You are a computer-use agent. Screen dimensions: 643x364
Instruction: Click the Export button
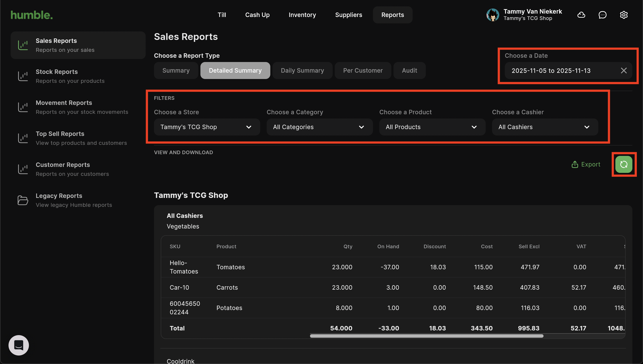click(586, 164)
